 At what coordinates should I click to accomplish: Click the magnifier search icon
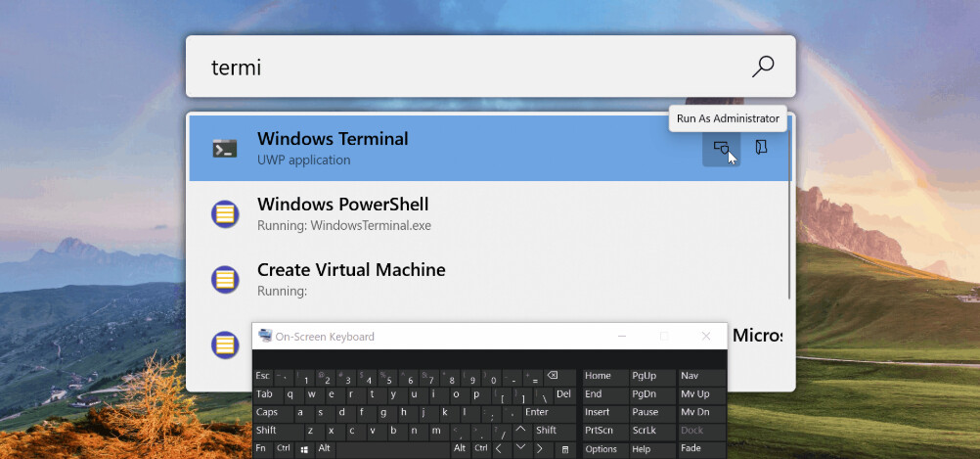[763, 67]
